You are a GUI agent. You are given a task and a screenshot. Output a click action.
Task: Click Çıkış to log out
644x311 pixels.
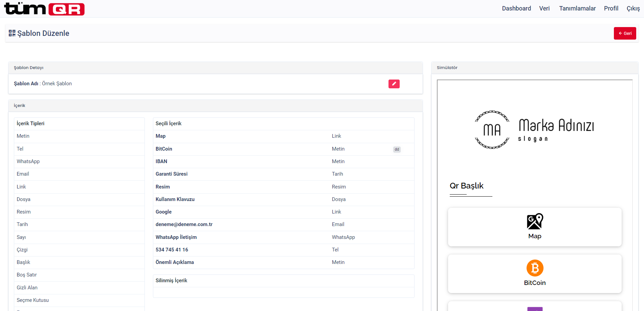(x=633, y=8)
